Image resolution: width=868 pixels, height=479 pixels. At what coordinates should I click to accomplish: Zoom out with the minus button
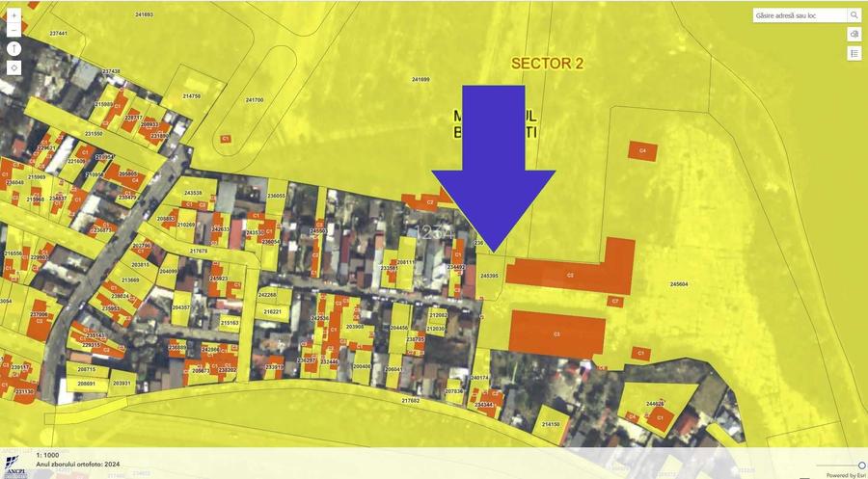point(14,30)
